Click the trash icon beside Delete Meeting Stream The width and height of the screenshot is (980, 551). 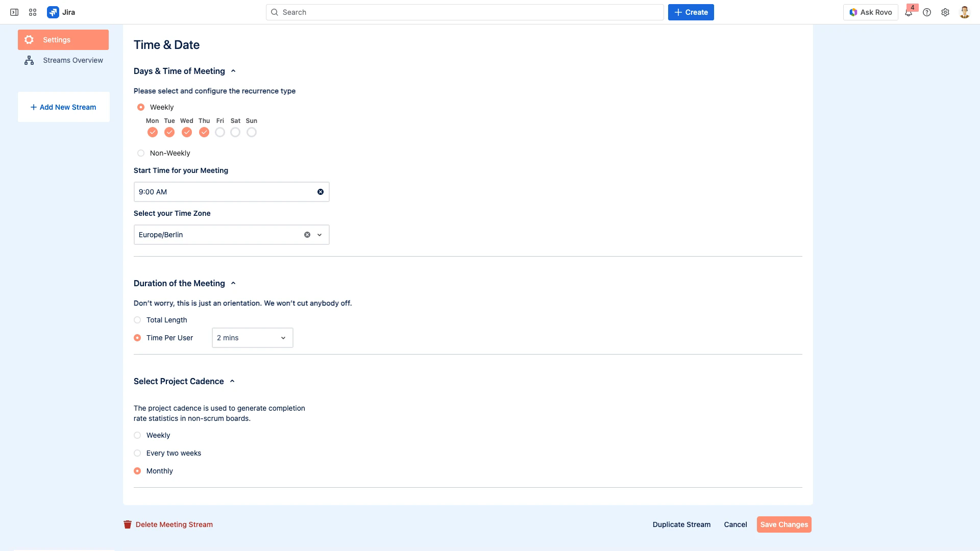pyautogui.click(x=127, y=524)
